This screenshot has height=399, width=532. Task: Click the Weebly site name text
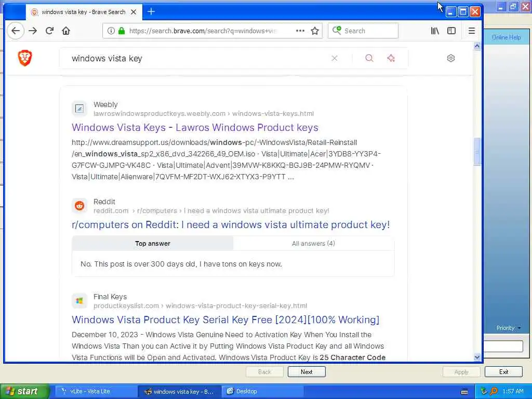105,104
